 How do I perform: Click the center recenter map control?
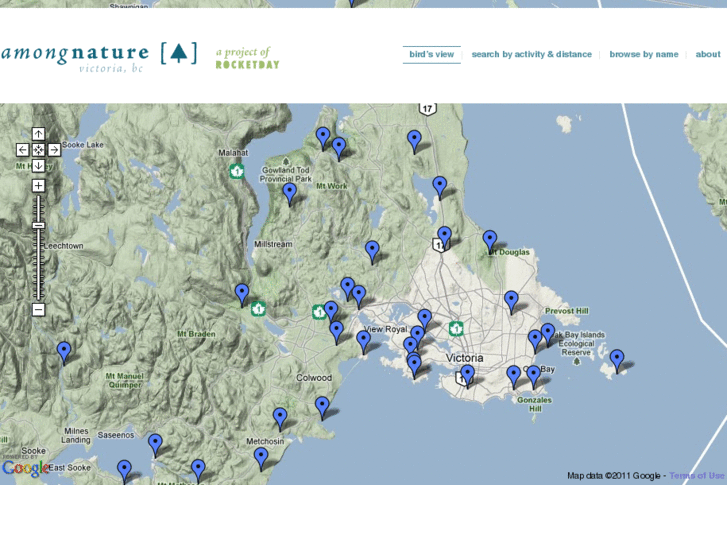pos(38,150)
